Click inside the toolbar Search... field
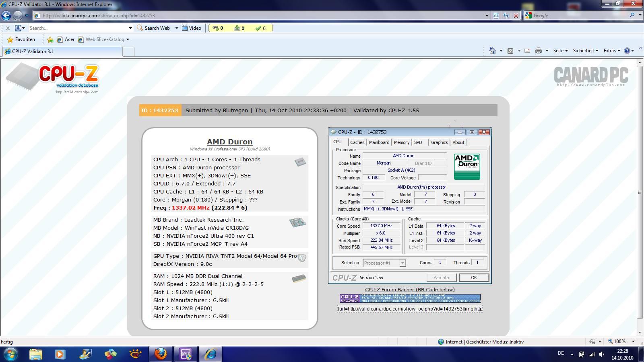This screenshot has width=644, height=362. (x=78, y=28)
